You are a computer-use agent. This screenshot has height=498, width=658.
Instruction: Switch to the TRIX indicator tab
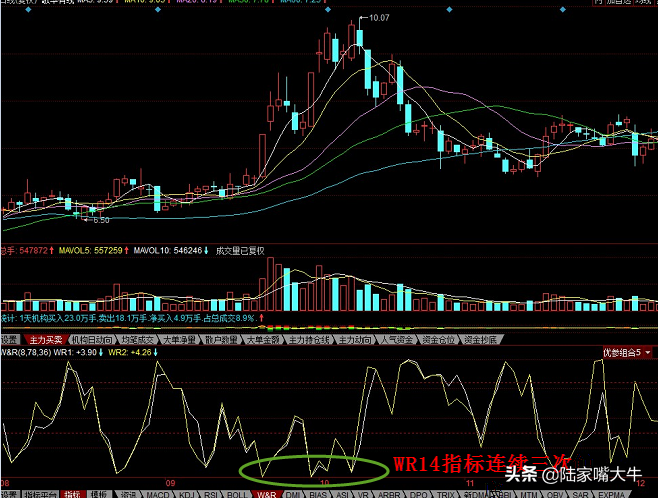coord(446,495)
